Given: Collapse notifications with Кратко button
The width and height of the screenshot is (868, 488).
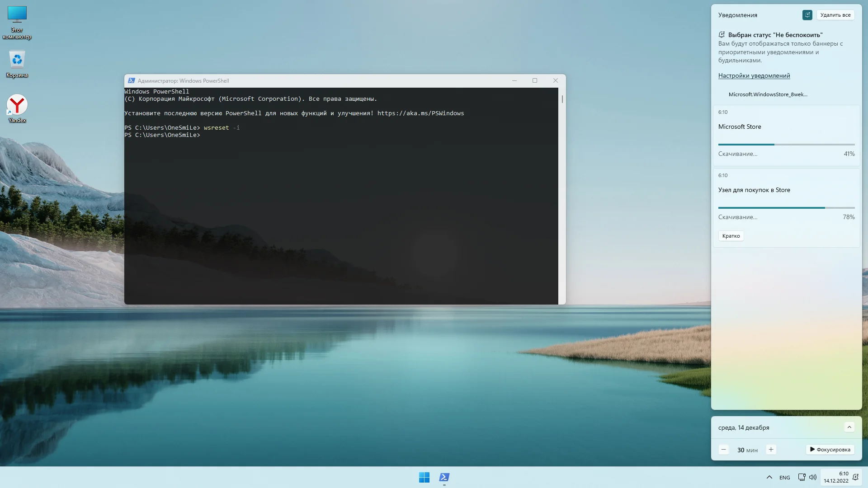Looking at the screenshot, I should tap(731, 236).
